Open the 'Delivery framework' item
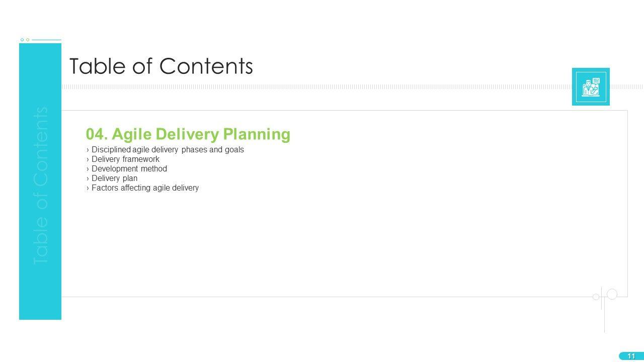644x362 pixels. tap(125, 159)
